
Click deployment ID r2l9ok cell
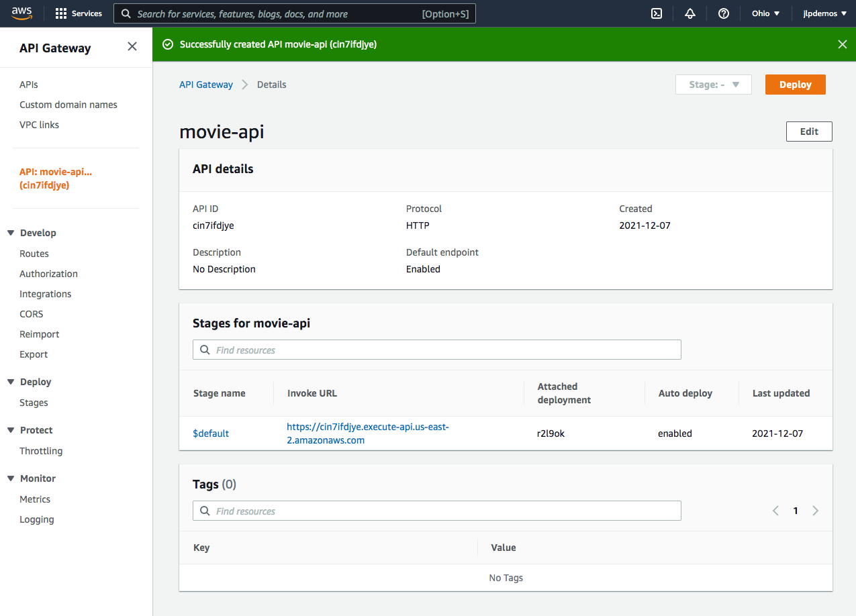pos(551,433)
